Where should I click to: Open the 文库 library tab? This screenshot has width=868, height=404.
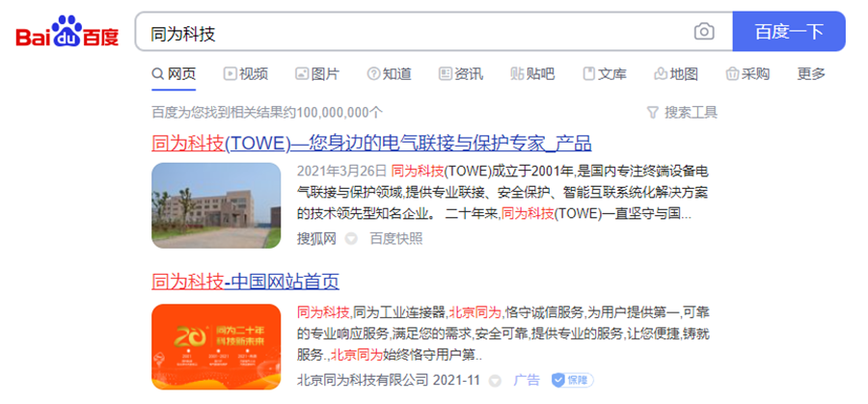(x=605, y=73)
